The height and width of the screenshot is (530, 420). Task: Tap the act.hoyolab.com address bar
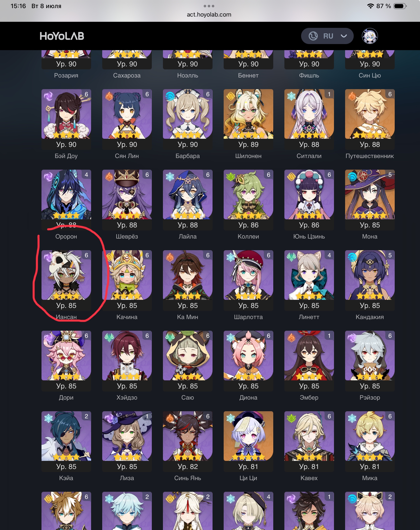[x=209, y=15]
